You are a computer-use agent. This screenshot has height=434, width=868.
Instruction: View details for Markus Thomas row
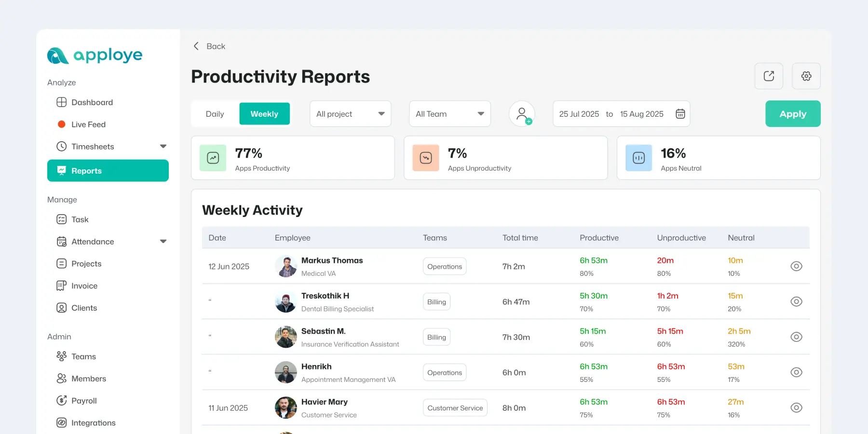tap(796, 266)
